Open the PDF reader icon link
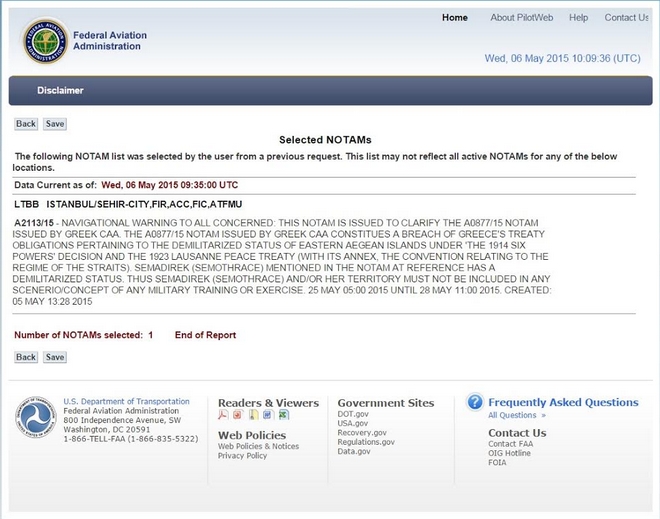 click(x=223, y=415)
